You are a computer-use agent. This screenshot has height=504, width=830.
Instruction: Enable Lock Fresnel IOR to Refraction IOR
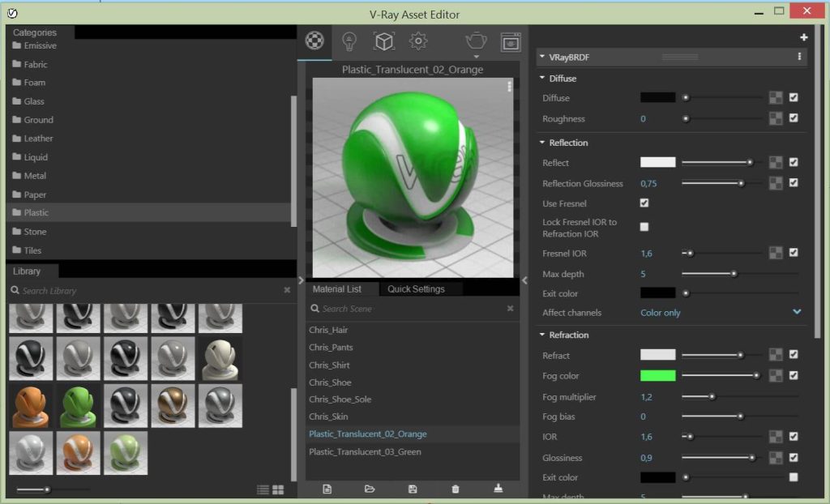point(644,227)
